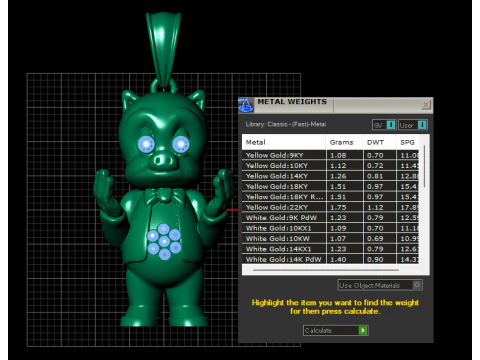Screen dimensions: 480x360
Task: Select the White Gold:10KX1 row
Action: pyautogui.click(x=331, y=228)
